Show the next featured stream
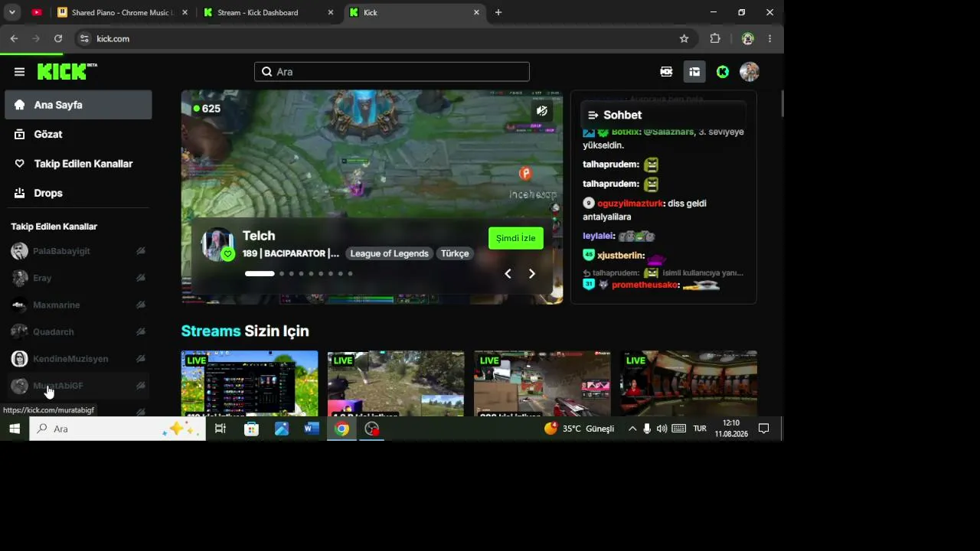 [x=532, y=273]
